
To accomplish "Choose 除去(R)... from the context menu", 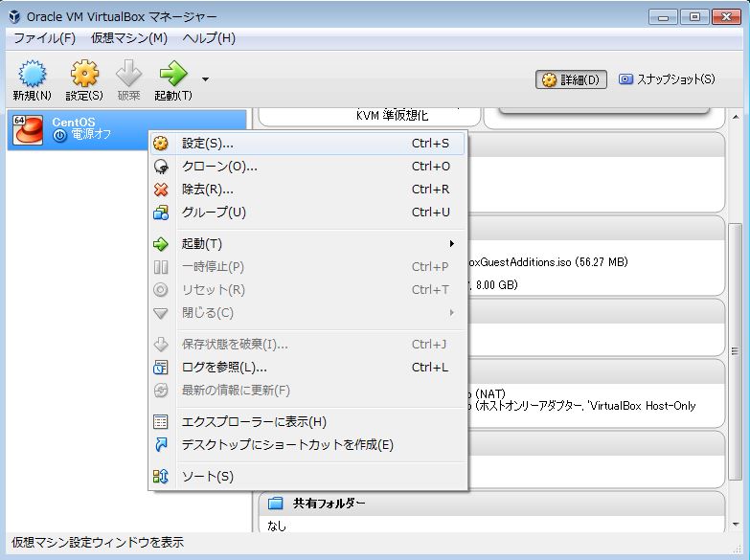I will pyautogui.click(x=307, y=190).
